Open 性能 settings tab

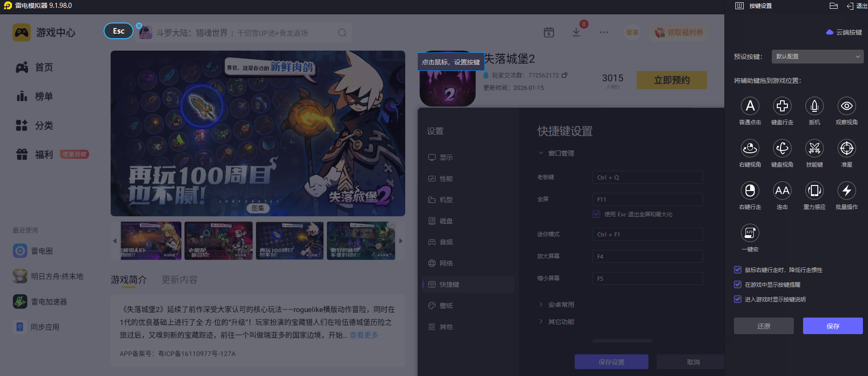468,179
